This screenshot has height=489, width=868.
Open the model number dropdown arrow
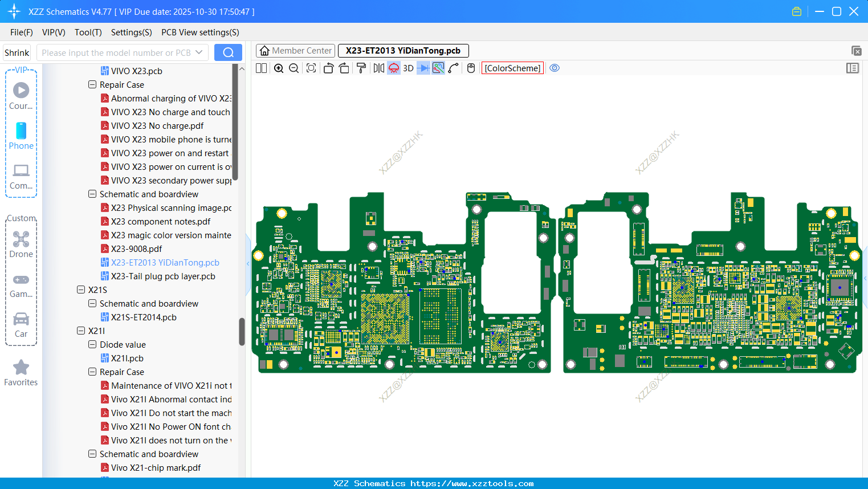199,52
